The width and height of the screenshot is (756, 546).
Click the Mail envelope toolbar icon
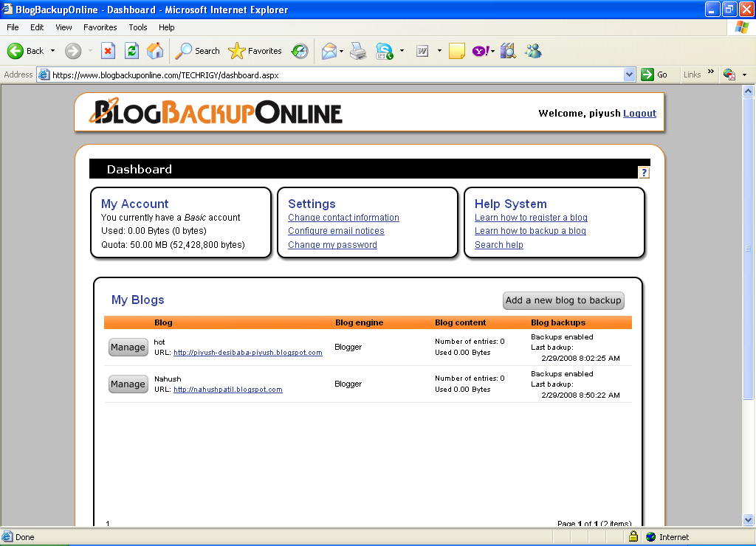(x=329, y=51)
